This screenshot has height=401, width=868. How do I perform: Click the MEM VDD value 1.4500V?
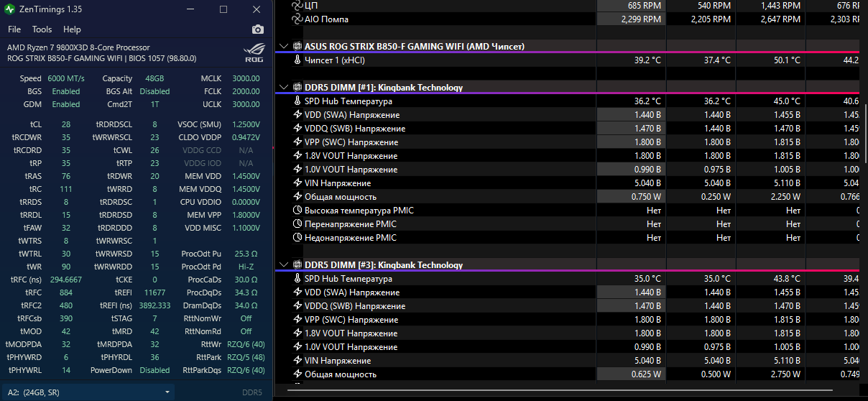(x=244, y=176)
